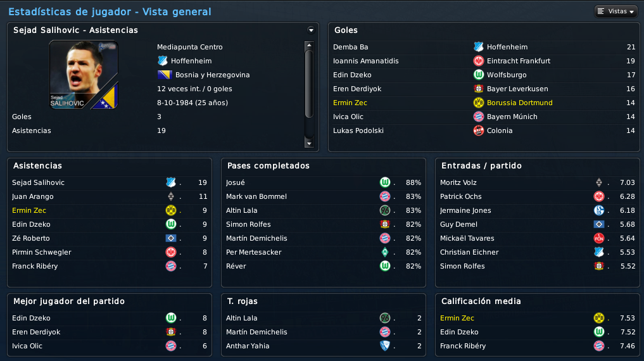Viewport: 644px width, 361px height.
Task: Expand the Sejad Salihovic panel dropdown arrow
Action: (x=311, y=30)
